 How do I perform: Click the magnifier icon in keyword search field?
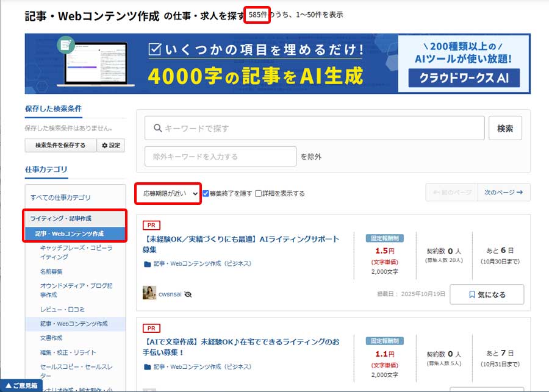click(x=158, y=129)
